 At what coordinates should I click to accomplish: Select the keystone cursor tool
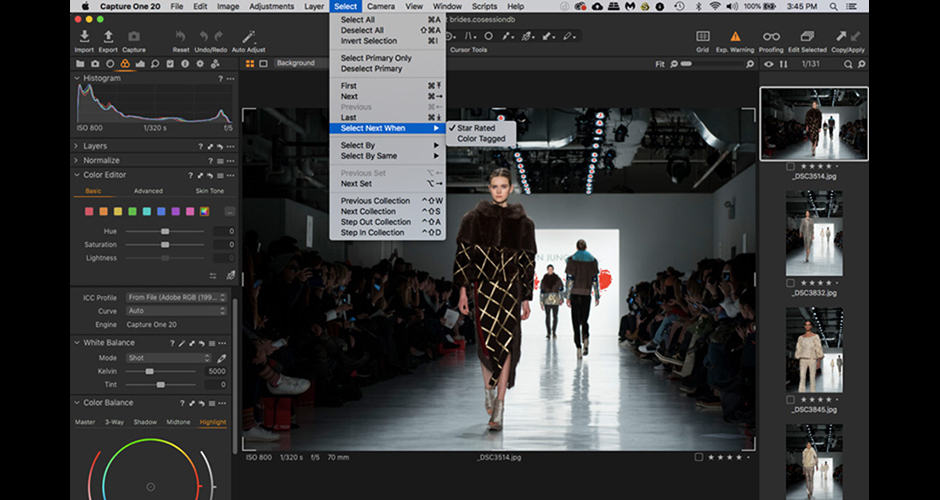click(x=469, y=37)
